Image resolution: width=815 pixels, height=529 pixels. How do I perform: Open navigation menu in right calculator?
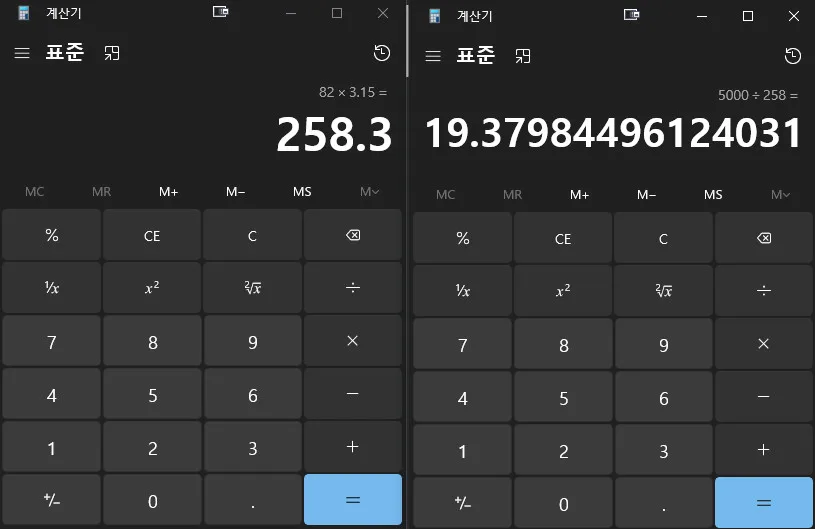433,56
